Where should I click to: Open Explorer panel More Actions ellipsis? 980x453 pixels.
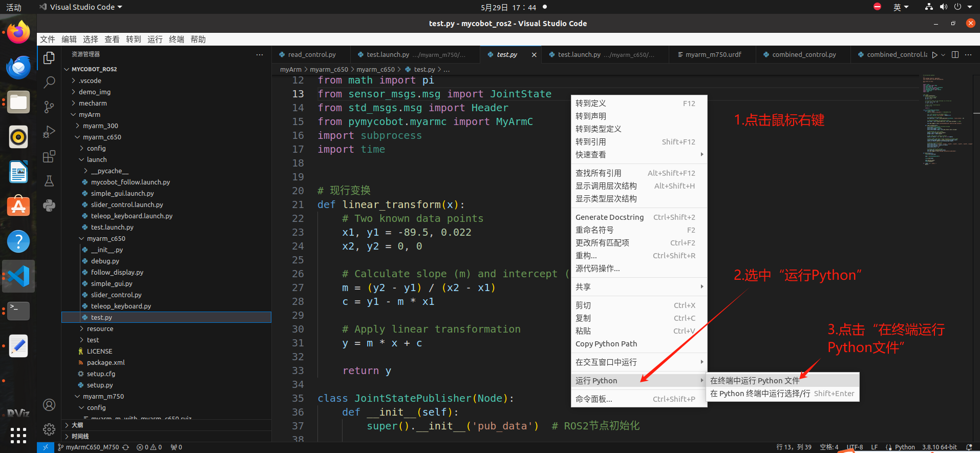[x=260, y=54]
